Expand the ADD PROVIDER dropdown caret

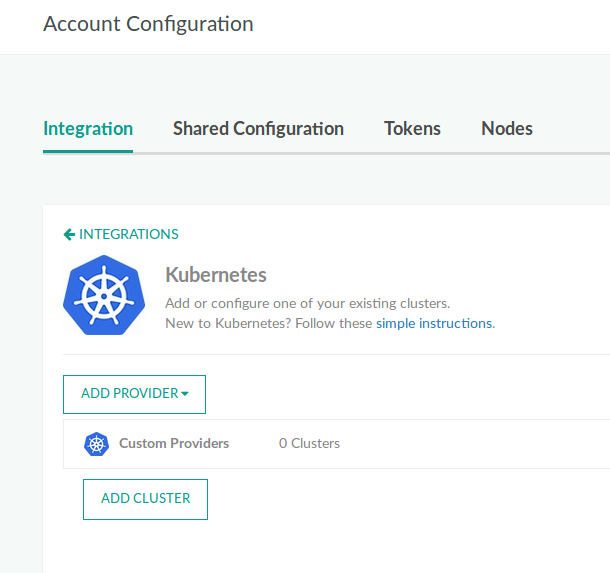tap(185, 394)
